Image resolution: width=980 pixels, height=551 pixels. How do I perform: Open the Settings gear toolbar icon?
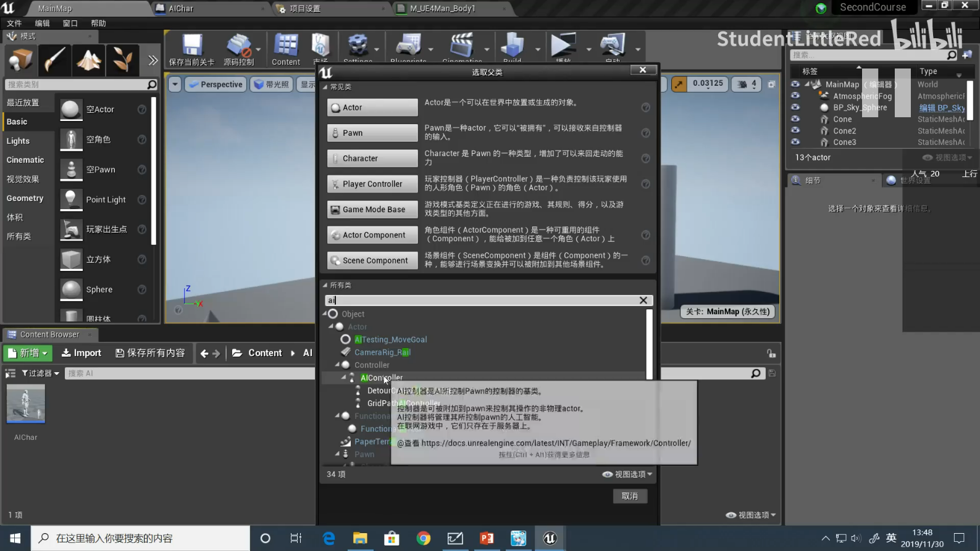[358, 45]
